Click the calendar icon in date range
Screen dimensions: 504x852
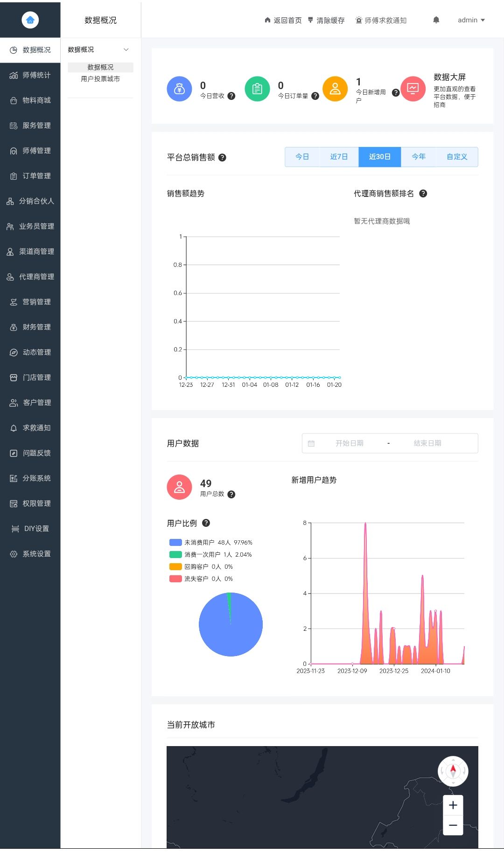tap(311, 443)
